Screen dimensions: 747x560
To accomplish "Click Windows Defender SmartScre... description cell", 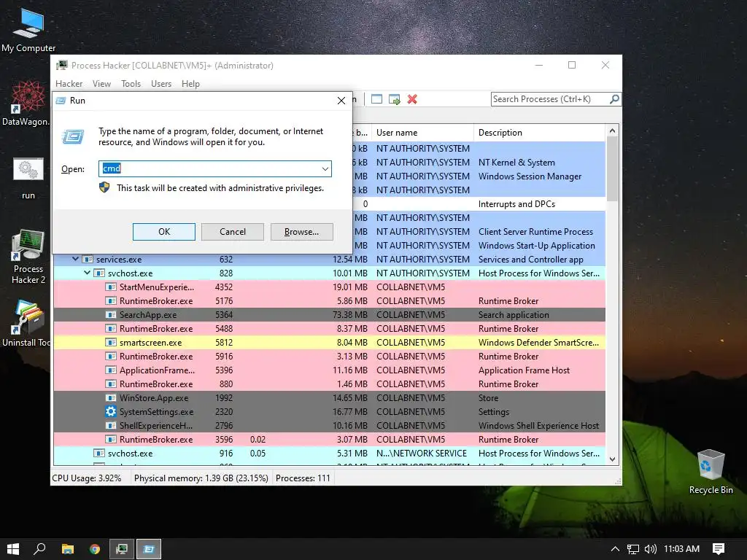I will (x=538, y=343).
